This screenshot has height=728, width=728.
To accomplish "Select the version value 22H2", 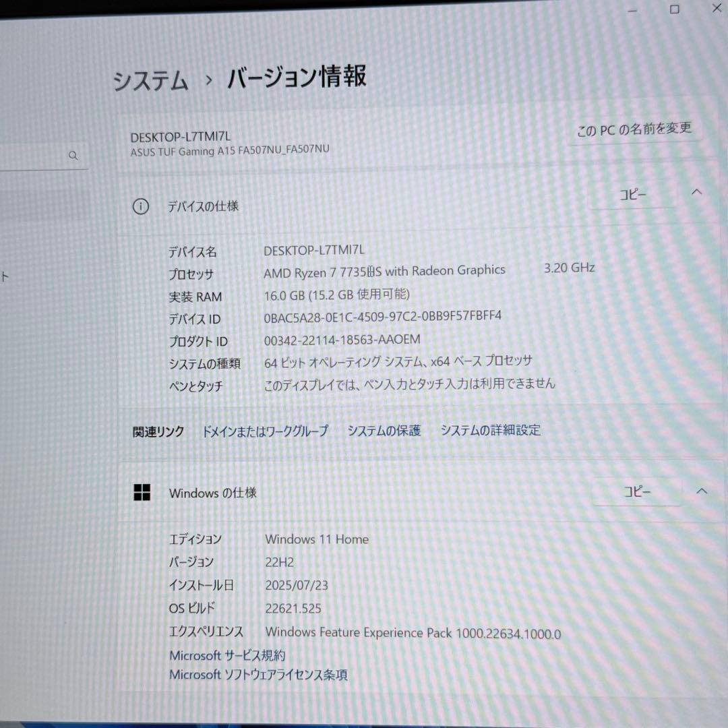I will point(279,562).
